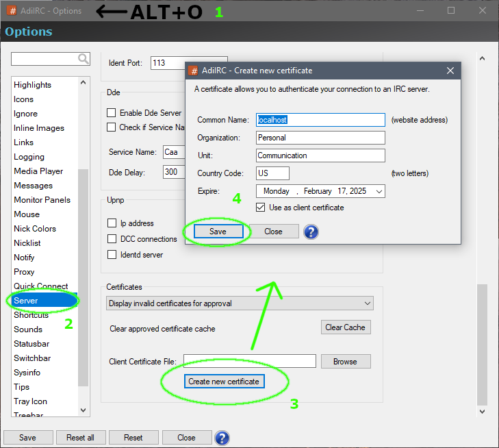
Task: Click Clear Cache button
Action: [x=345, y=327]
